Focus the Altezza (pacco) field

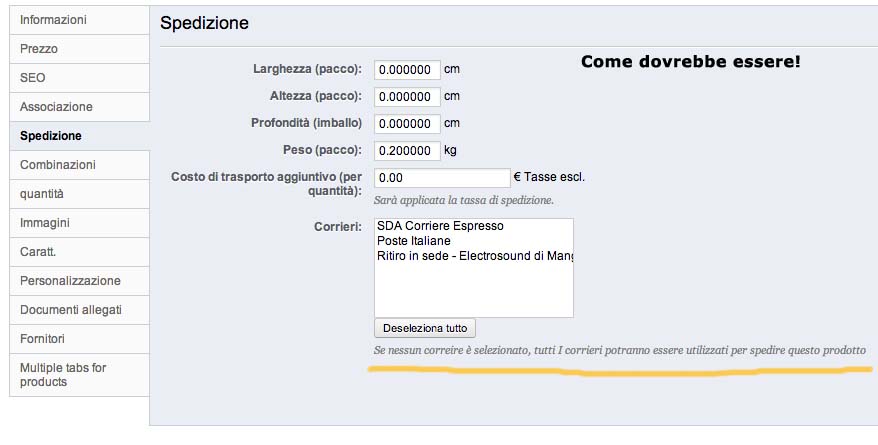(x=407, y=97)
